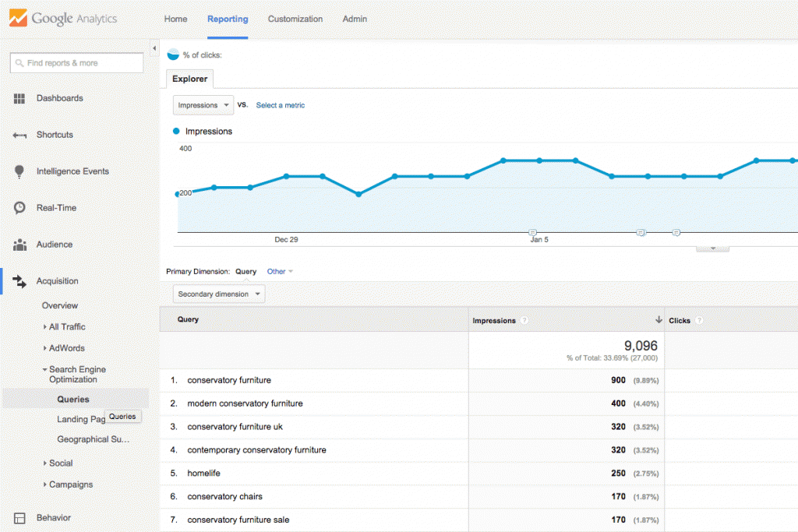The height and width of the screenshot is (532, 798).
Task: Collapse the sidebar with the arrow
Action: click(154, 48)
